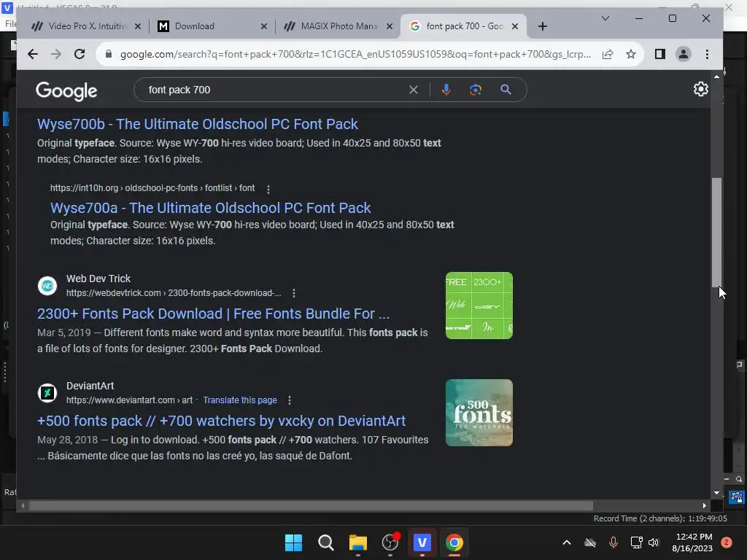This screenshot has width=747, height=560.
Task: Open the +500 fonts pack DeviantArt result
Action: pyautogui.click(x=222, y=421)
